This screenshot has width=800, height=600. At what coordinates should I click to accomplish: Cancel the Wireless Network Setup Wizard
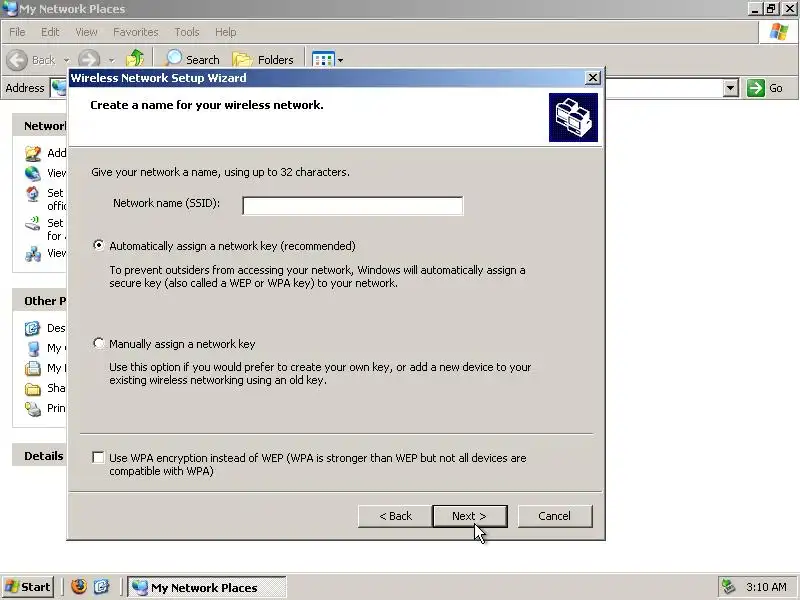555,516
